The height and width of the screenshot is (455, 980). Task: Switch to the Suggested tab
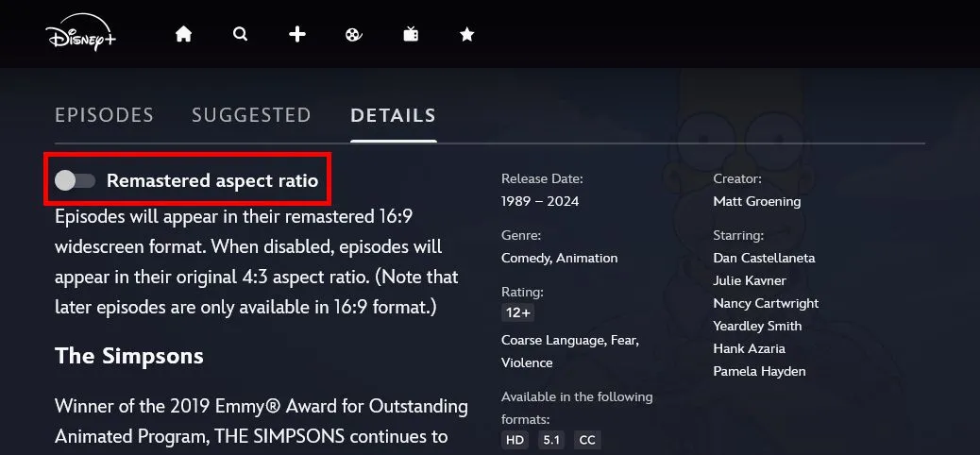[251, 115]
